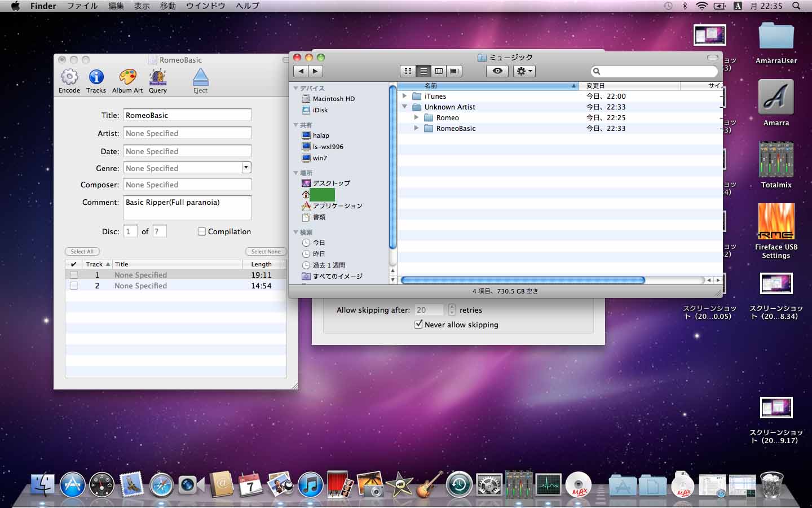Click the checkmark column header

coord(73,264)
